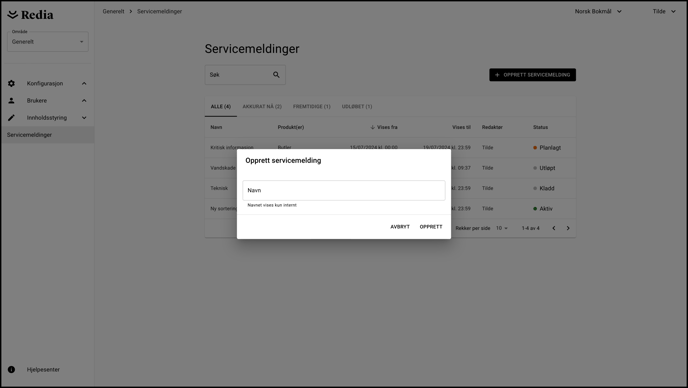This screenshot has height=388, width=688.
Task: Switch to the Alle (4) tab
Action: tap(221, 107)
